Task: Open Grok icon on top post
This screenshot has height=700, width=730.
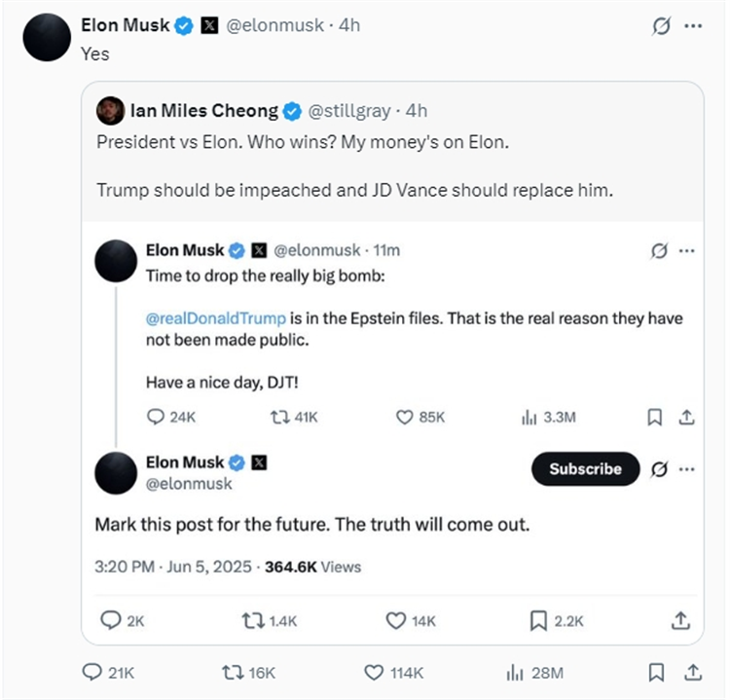Action: tap(661, 26)
